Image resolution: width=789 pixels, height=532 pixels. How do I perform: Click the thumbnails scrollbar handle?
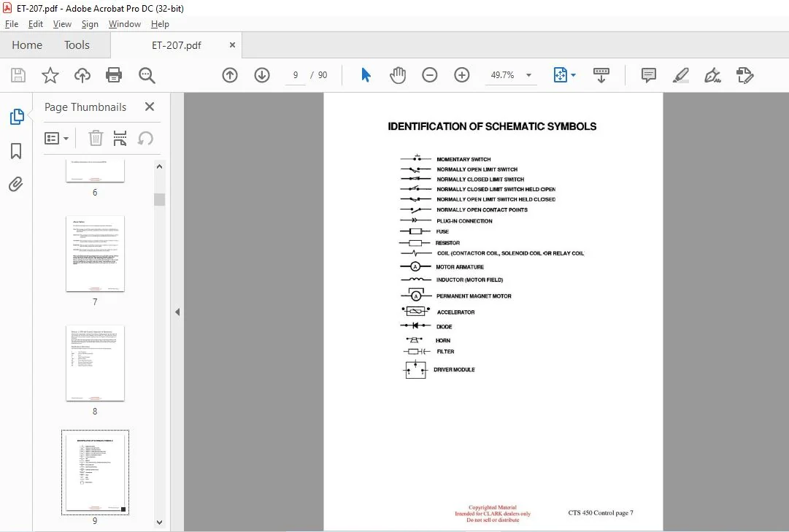160,200
